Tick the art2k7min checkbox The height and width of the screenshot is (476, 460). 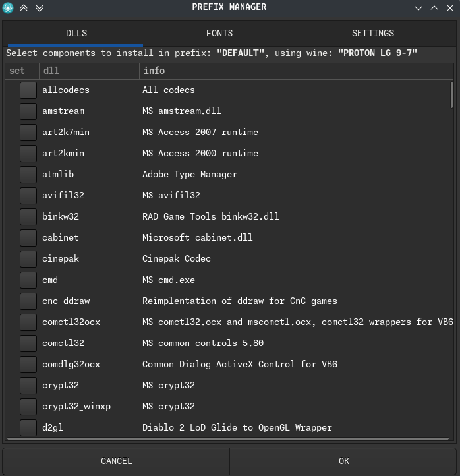[28, 133]
